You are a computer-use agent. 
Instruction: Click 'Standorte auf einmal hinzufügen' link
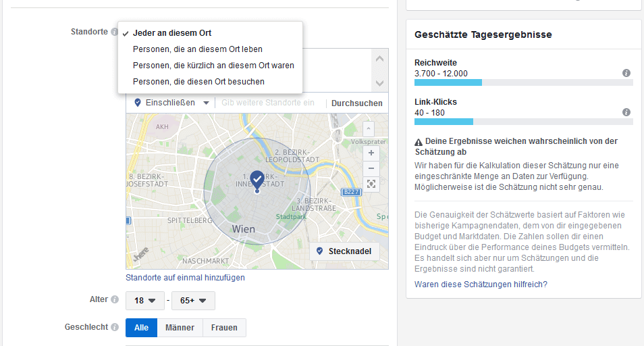185,278
